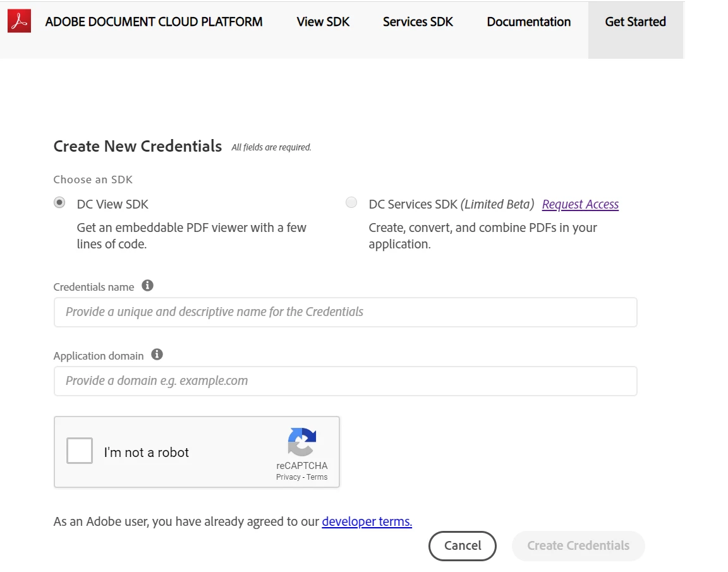This screenshot has height=572, width=728.
Task: Open the reCAPTCHA Privacy link
Action: coord(288,477)
